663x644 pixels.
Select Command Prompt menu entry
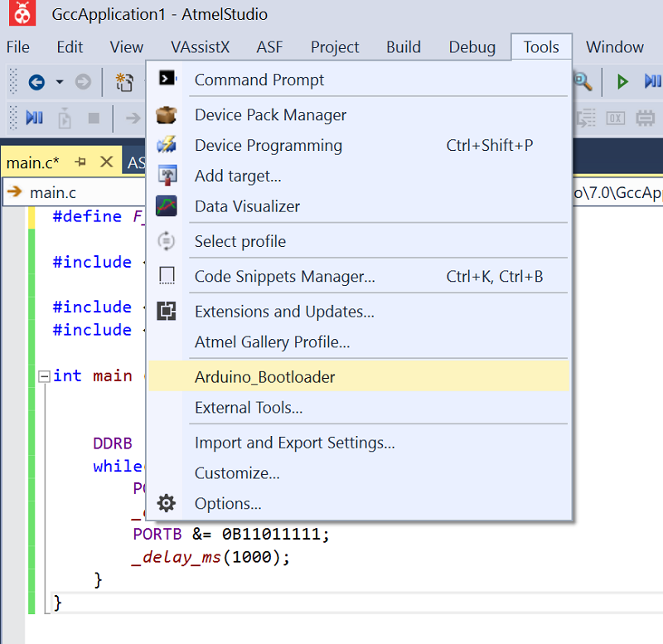(x=359, y=80)
